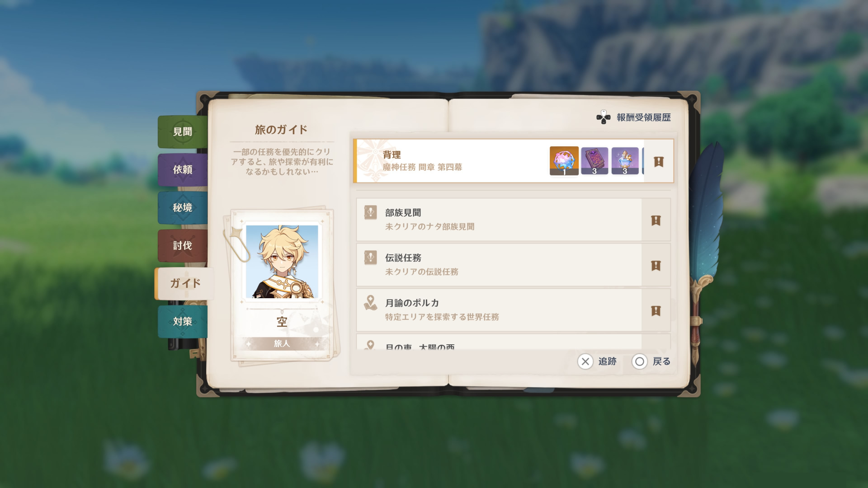Click the quest icon beside 部族見聞
The height and width of the screenshot is (488, 868).
click(371, 212)
